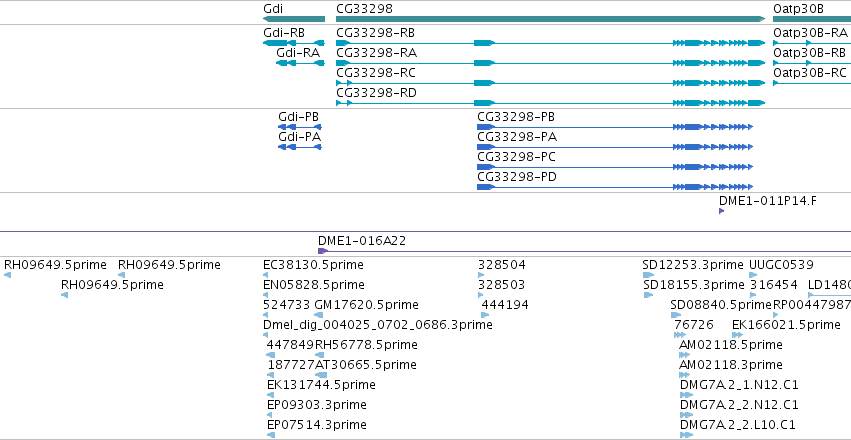
Task: Select the AT30665.5prime EST label
Action: (366, 365)
